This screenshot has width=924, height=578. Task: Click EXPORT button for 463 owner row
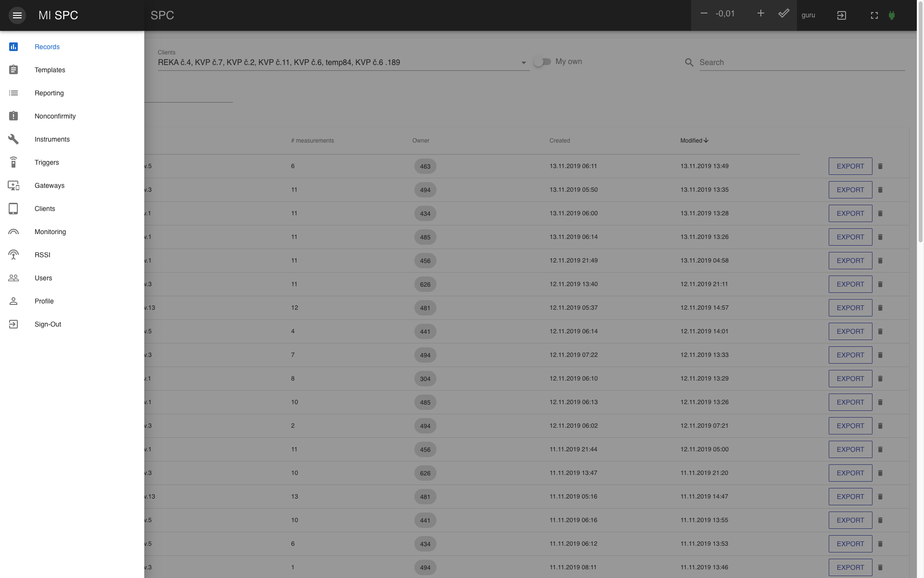click(x=851, y=166)
